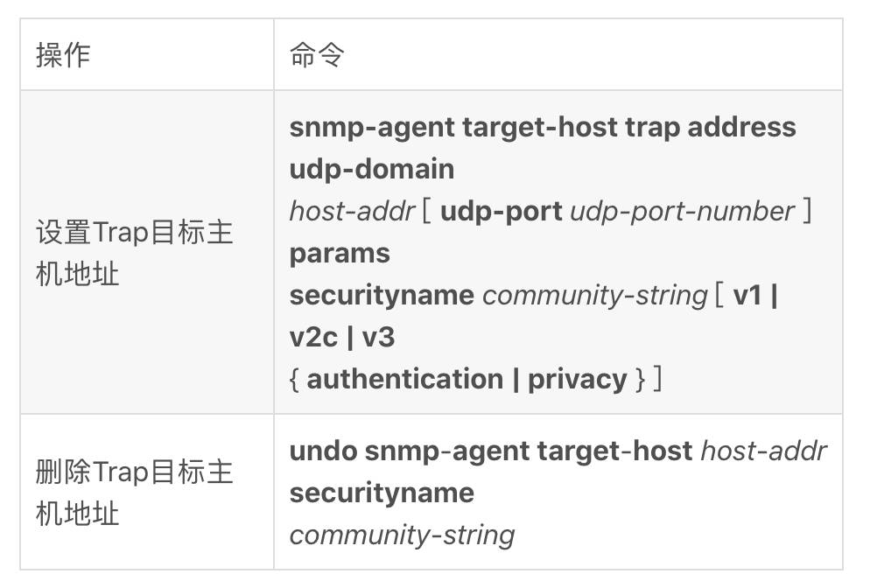Image resolution: width=870 pixels, height=588 pixels.
Task: Click snmp-agent target-host trap address text
Action: tap(543, 127)
